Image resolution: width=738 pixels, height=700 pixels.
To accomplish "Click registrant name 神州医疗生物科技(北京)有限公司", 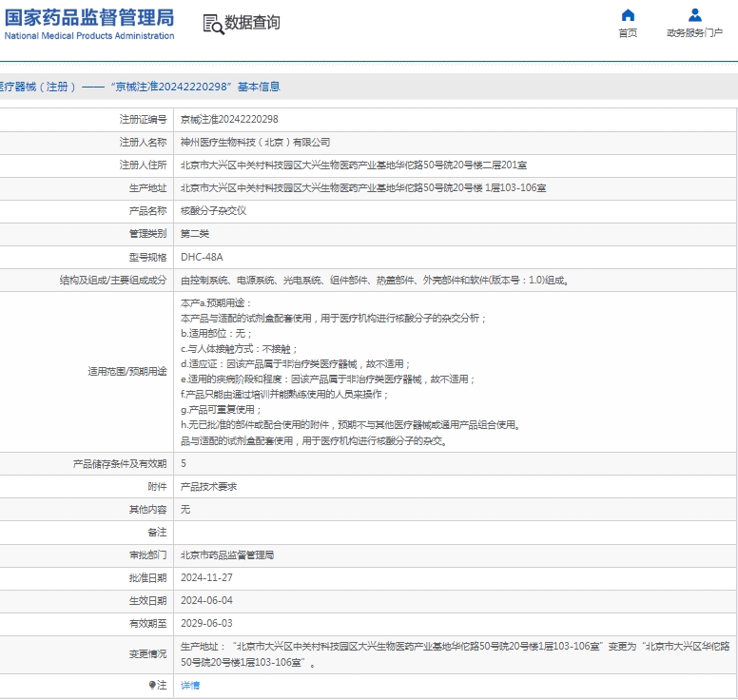I will pyautogui.click(x=255, y=142).
